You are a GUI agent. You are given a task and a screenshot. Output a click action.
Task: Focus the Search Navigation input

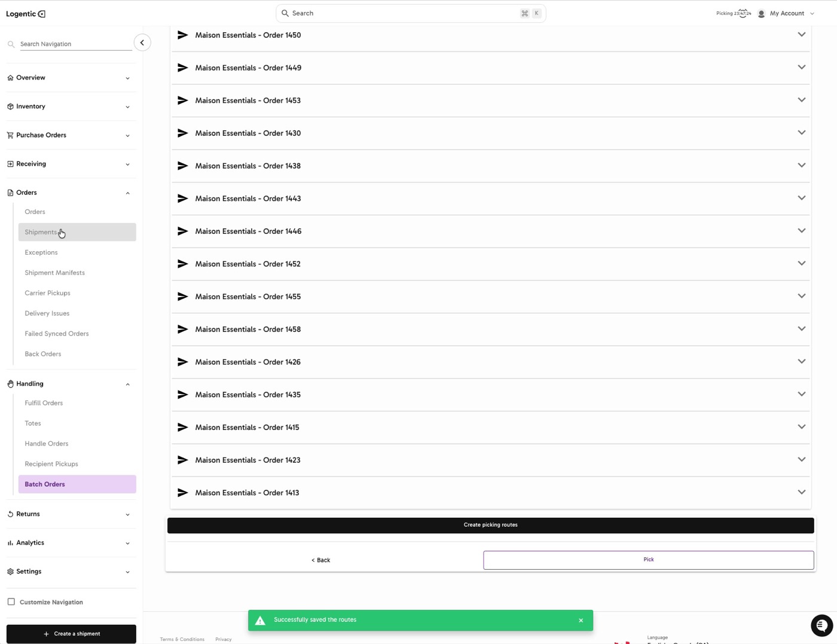pos(76,44)
